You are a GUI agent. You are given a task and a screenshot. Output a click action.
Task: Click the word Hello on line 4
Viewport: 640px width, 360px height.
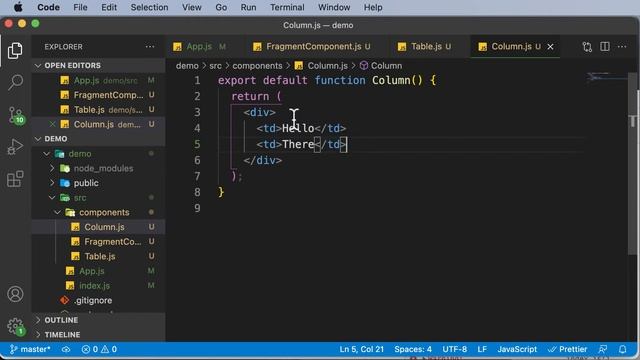(298, 128)
